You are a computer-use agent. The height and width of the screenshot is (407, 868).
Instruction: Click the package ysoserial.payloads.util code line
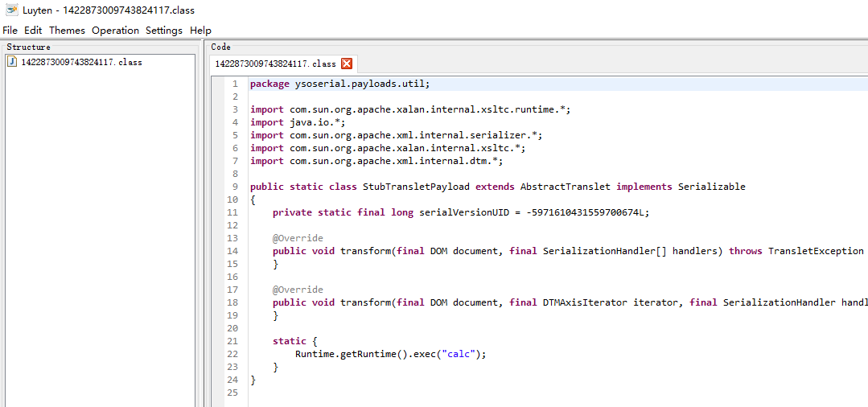coord(339,84)
